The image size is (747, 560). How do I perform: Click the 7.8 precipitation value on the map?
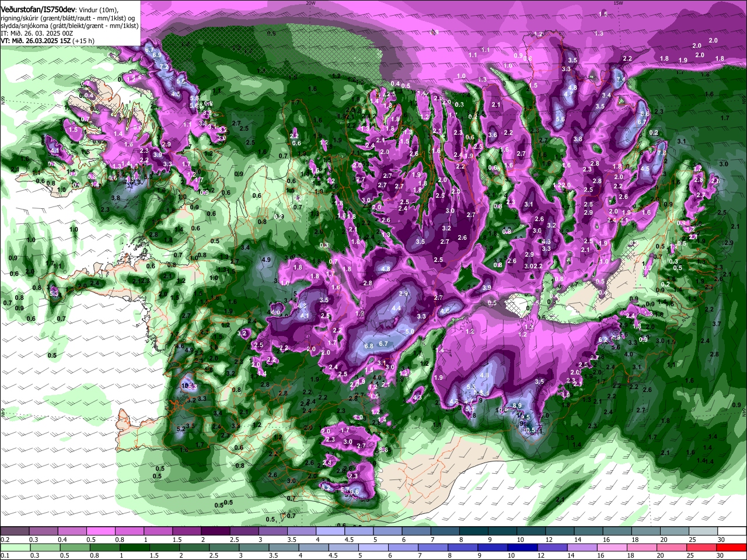coord(662,153)
